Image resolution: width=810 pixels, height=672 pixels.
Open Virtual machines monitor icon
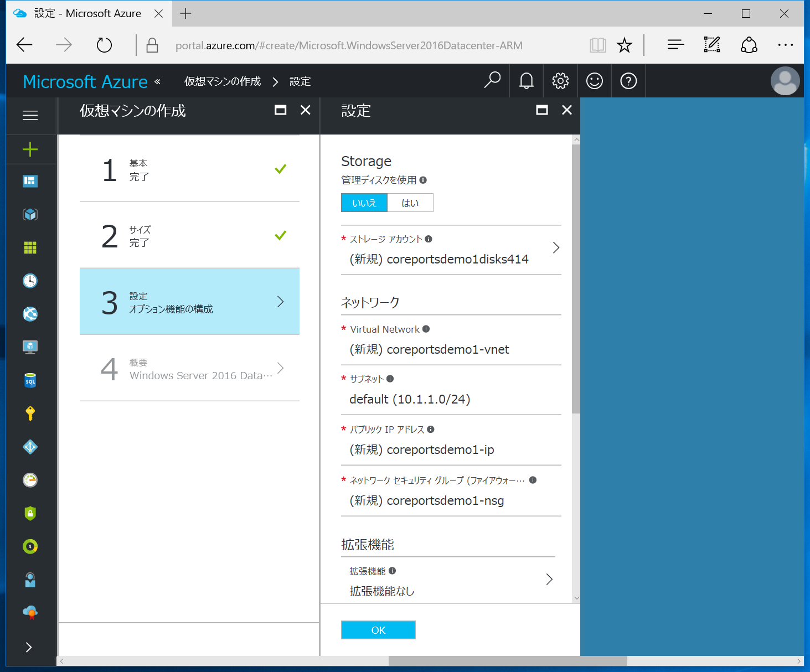point(30,347)
